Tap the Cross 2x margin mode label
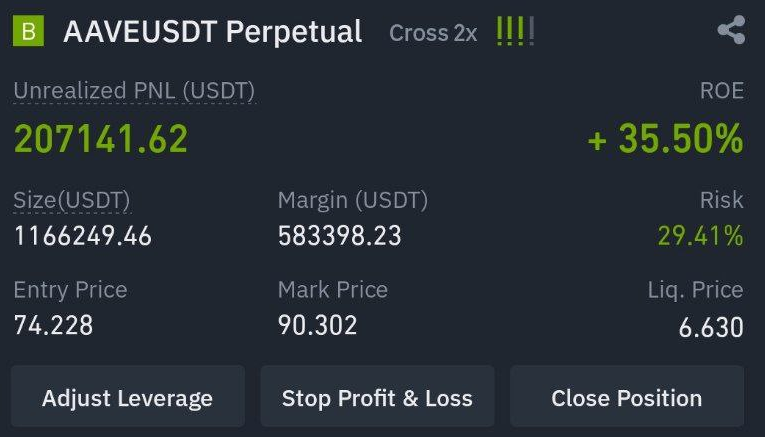This screenshot has width=765, height=437. pyautogui.click(x=433, y=33)
